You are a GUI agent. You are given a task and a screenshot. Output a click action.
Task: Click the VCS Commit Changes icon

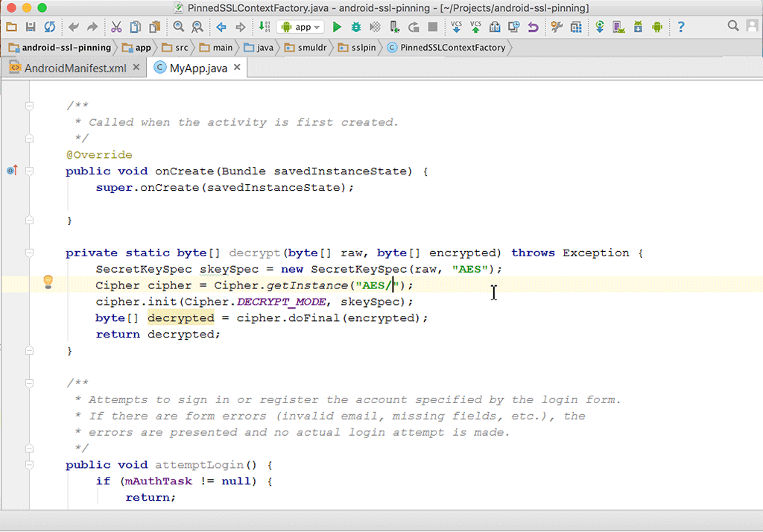click(x=475, y=28)
